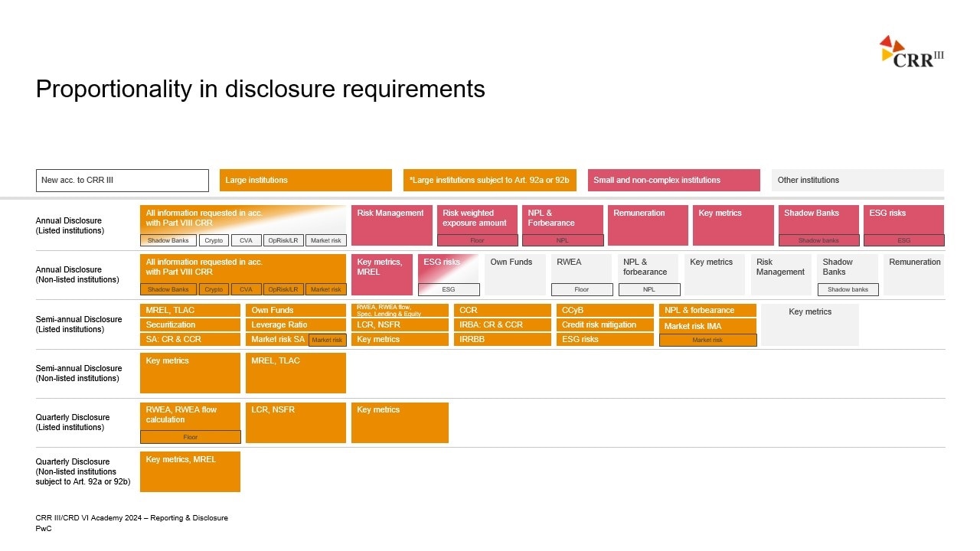Click the orange 'Large institutions' legend box
This screenshot has height=551, width=980.
[305, 181]
